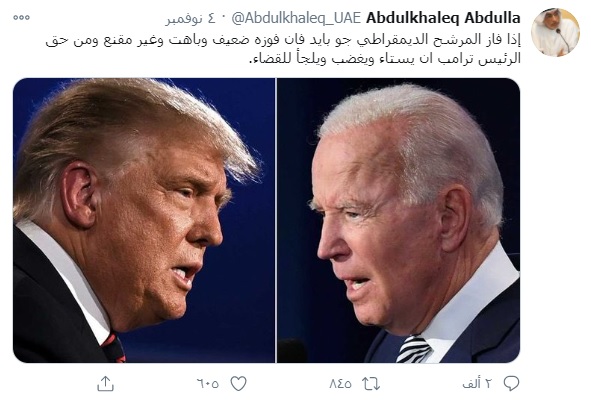Click the white divider between the photos
The height and width of the screenshot is (408, 591).
(276, 220)
